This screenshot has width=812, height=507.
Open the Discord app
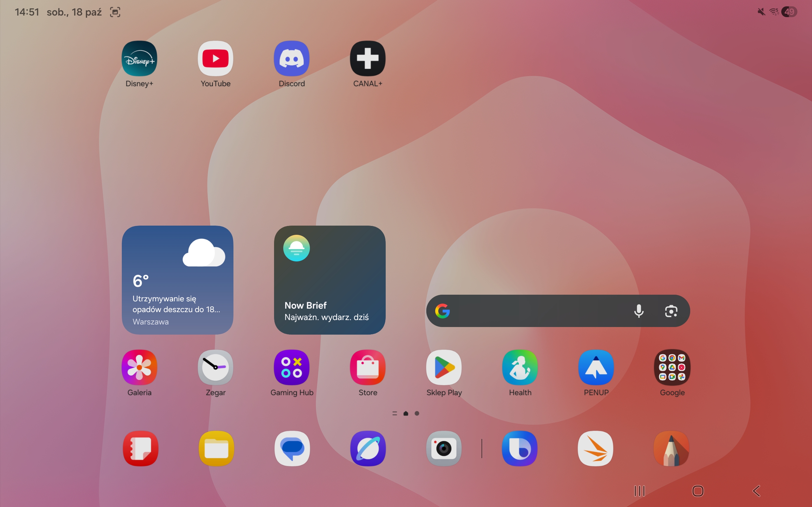tap(291, 58)
